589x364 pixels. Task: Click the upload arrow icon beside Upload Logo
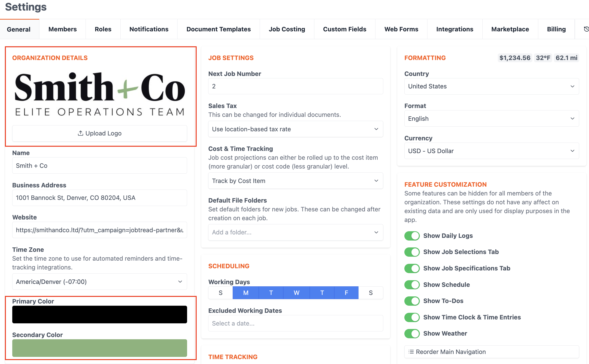point(80,133)
